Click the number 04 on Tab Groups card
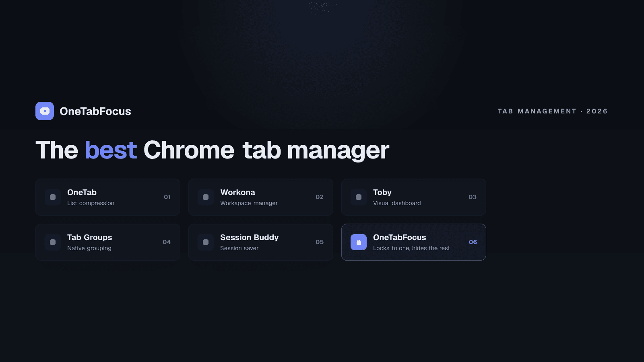 (x=167, y=242)
